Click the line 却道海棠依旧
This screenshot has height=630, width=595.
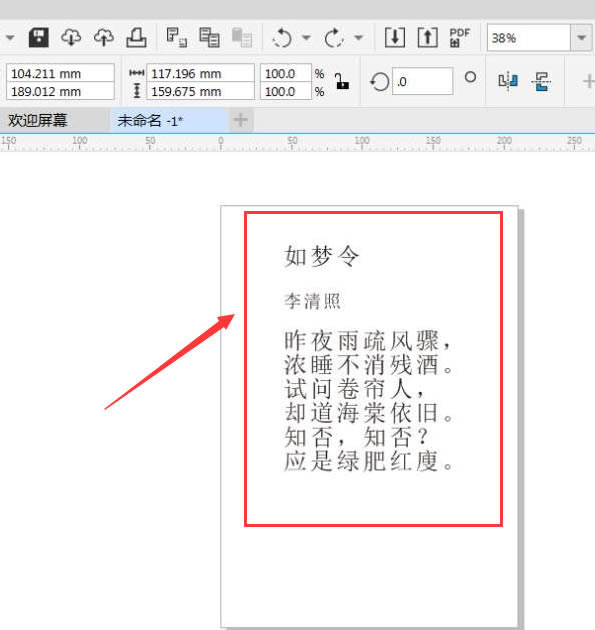(x=368, y=413)
